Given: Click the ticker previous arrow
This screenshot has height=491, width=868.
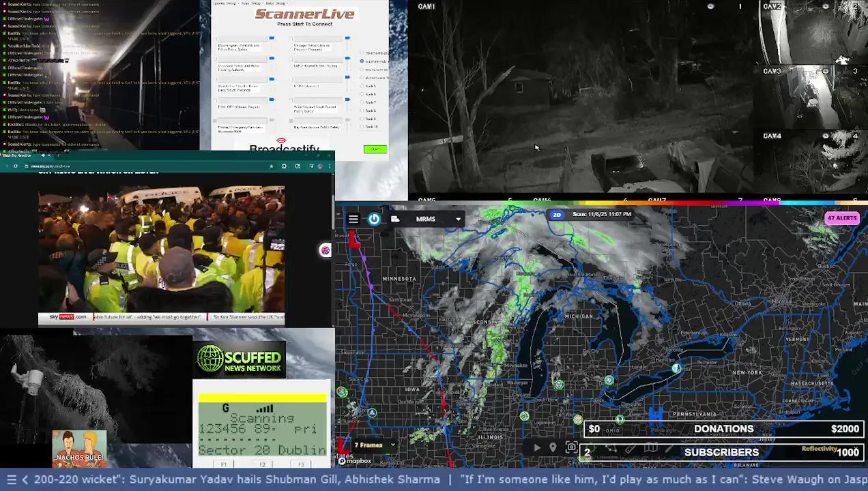Looking at the screenshot, I should [25, 479].
